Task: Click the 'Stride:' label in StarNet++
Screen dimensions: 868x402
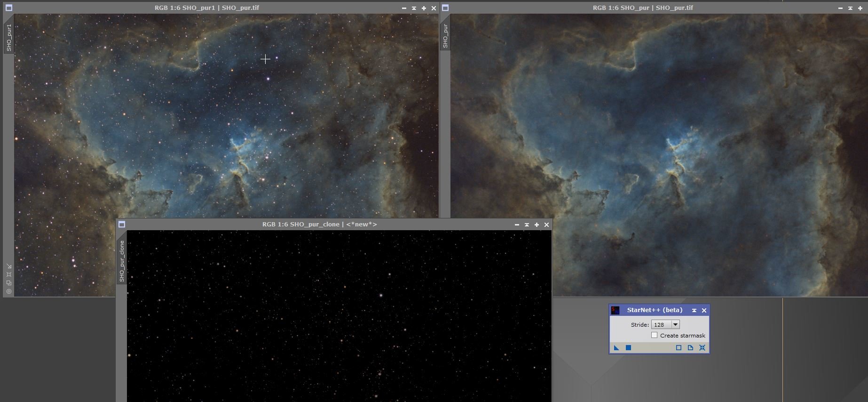Action: coord(639,325)
